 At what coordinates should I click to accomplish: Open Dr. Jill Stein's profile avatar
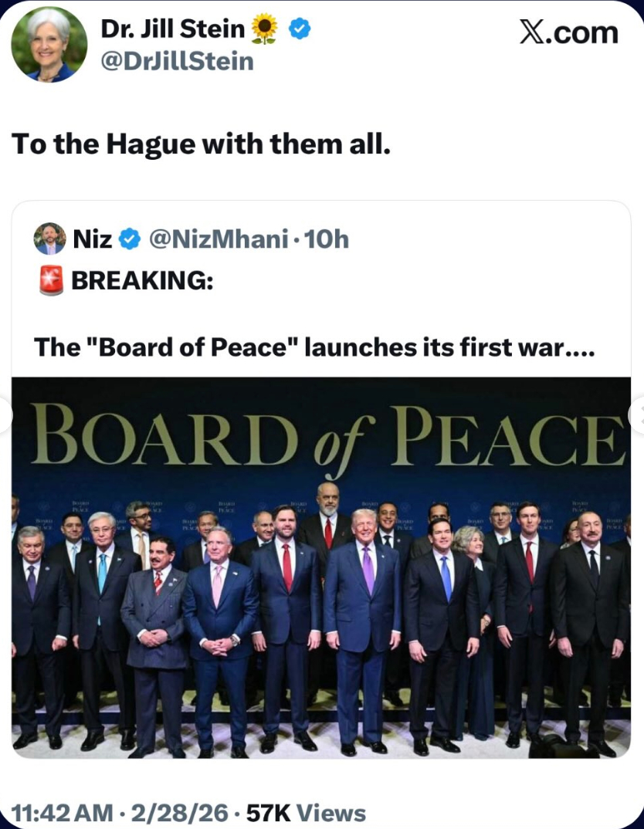(49, 45)
